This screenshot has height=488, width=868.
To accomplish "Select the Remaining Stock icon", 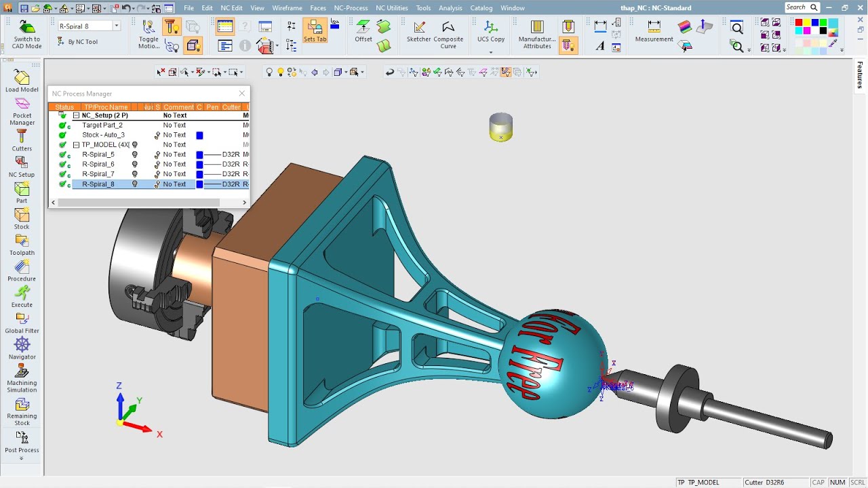I will tap(22, 412).
